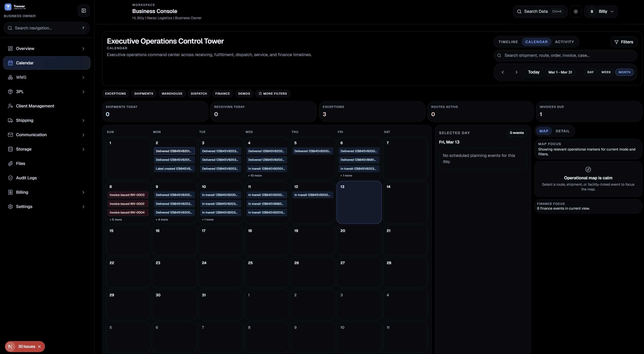Image resolution: width=644 pixels, height=354 pixels.
Task: Switch map panel to DETAIL view
Action: coord(563,131)
